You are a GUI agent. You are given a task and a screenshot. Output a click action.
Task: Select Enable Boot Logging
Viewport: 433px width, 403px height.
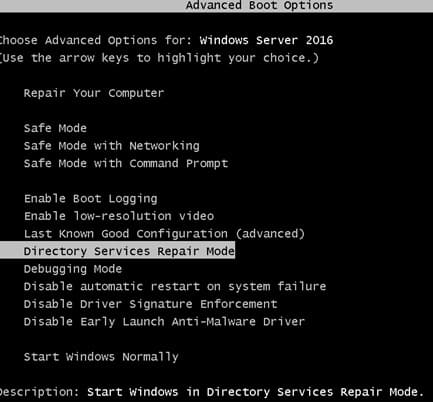point(90,199)
